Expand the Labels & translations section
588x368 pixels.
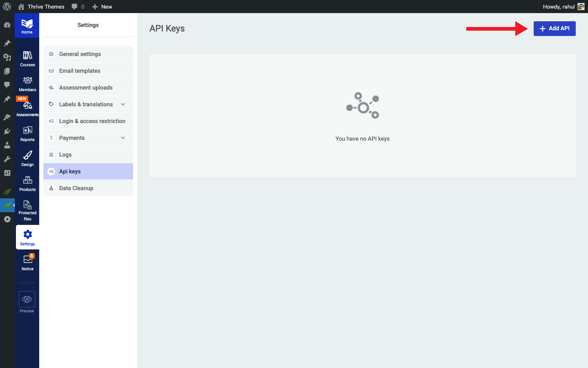point(86,104)
